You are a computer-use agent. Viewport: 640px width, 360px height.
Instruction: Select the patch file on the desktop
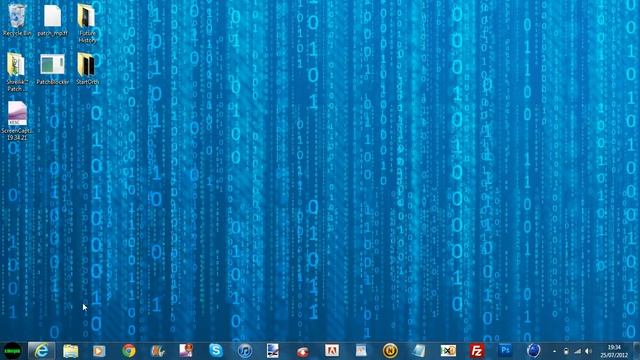pyautogui.click(x=52, y=20)
